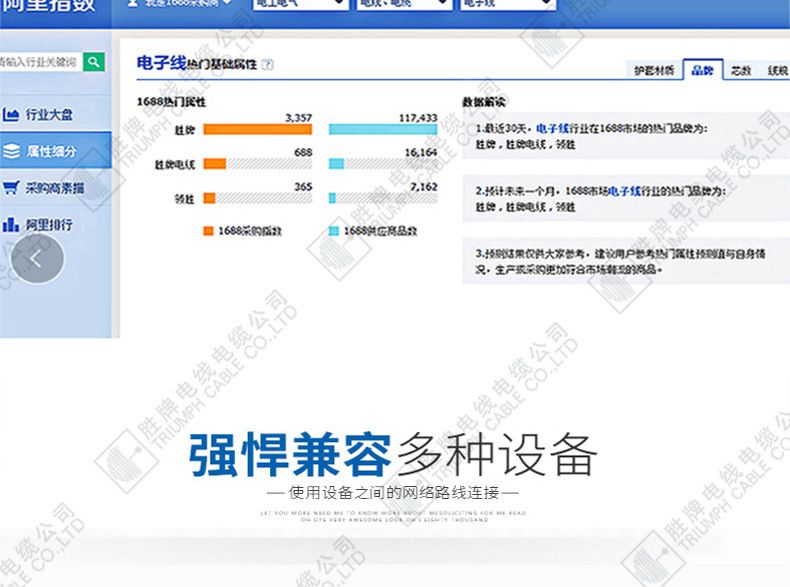Viewport: 790px width, 587px height.
Task: Expand the 电线、电缆 dropdown
Action: (x=401, y=4)
